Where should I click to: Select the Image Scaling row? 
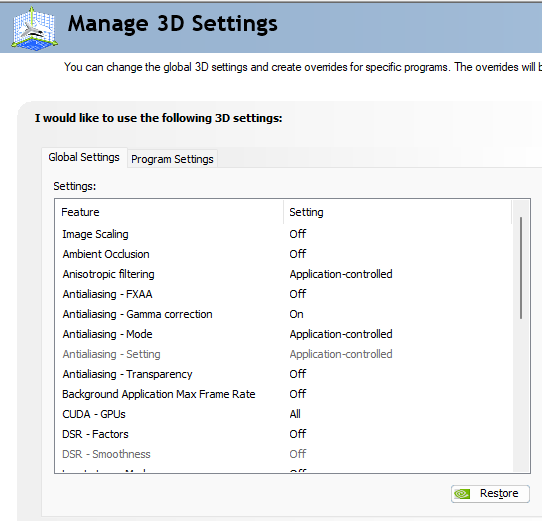283,234
